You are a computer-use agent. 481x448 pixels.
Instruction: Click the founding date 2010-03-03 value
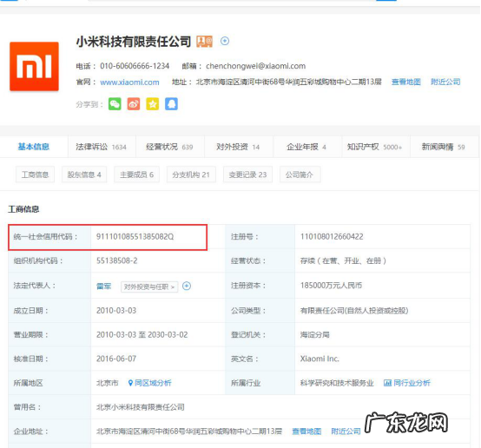116,311
